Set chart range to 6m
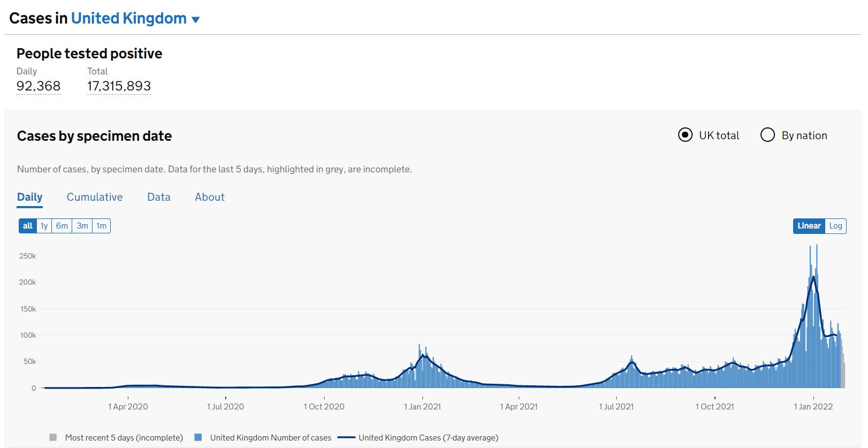This screenshot has height=448, width=868. [x=62, y=226]
